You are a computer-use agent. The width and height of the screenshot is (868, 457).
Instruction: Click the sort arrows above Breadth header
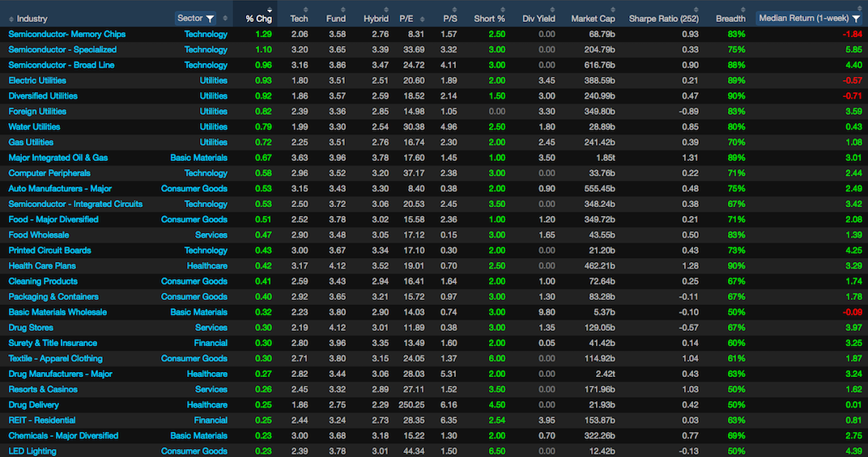pyautogui.click(x=742, y=10)
